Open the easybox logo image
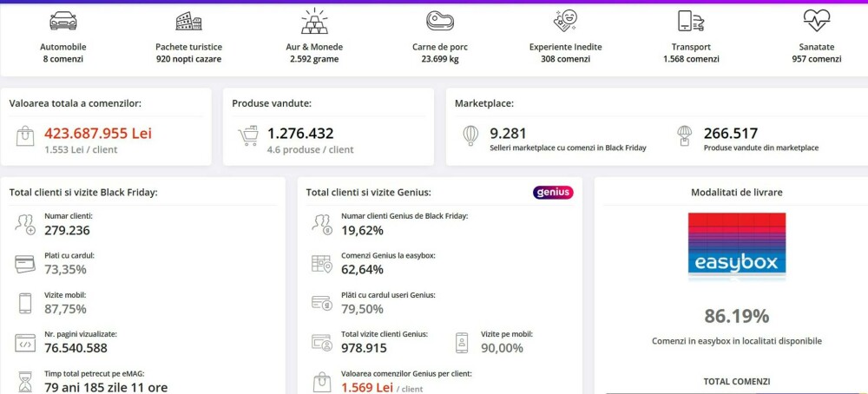 click(737, 246)
